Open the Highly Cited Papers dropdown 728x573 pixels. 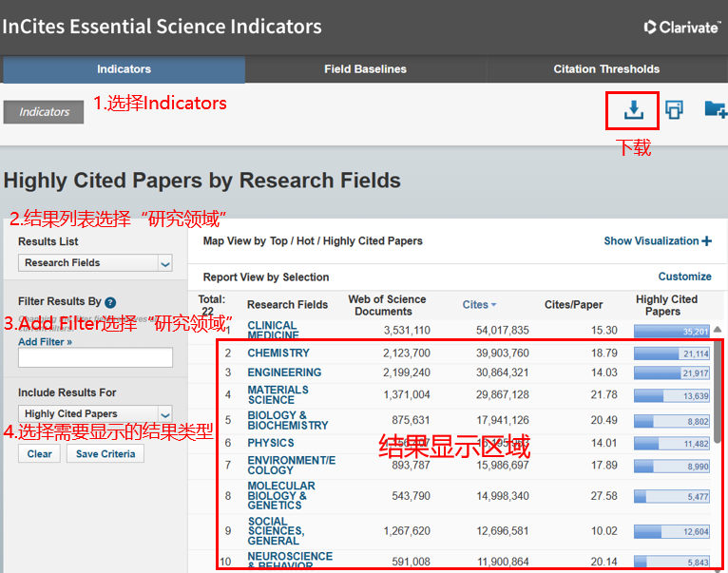coord(95,413)
